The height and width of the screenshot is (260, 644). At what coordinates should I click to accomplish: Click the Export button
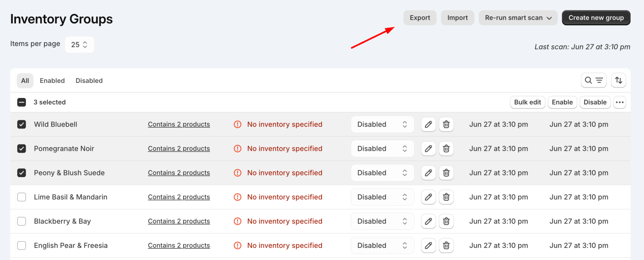[420, 18]
